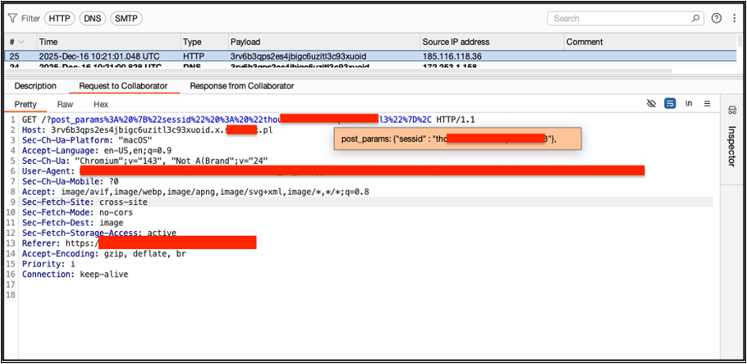Screen dimensions: 747x364
Task: Open the Request to Collaborator tab
Action: click(x=123, y=86)
